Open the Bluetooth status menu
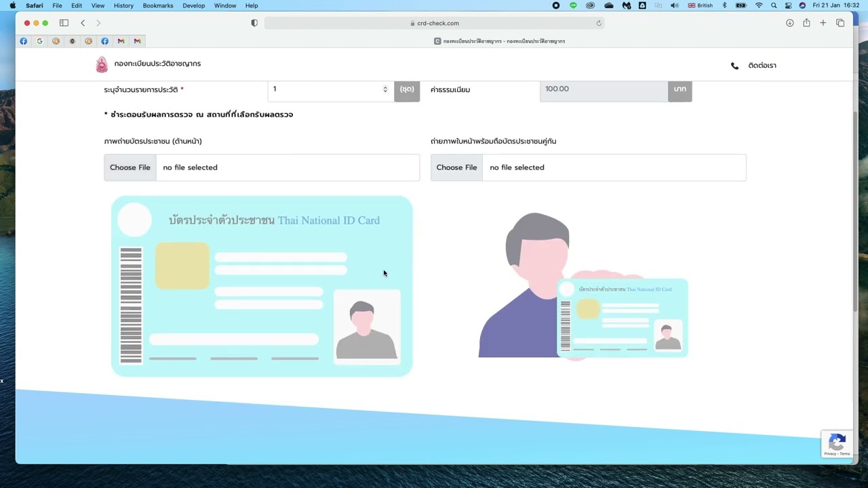The width and height of the screenshot is (868, 488). coord(724,5)
